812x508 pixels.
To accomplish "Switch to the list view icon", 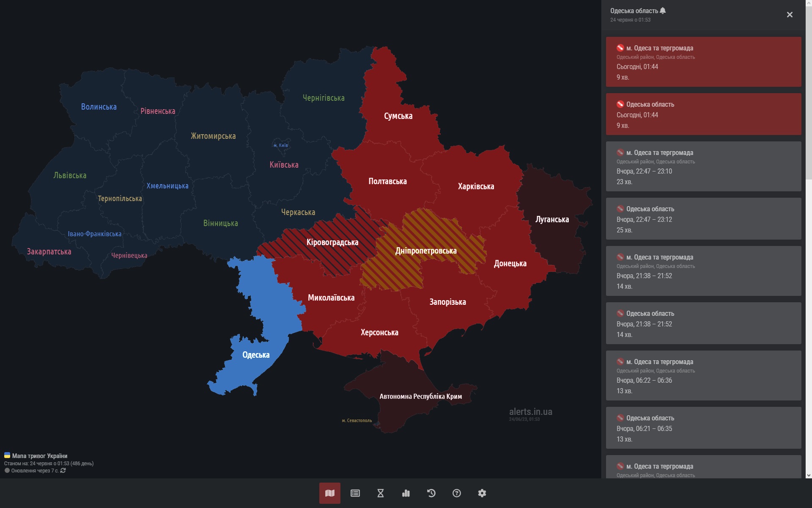I will pyautogui.click(x=355, y=493).
